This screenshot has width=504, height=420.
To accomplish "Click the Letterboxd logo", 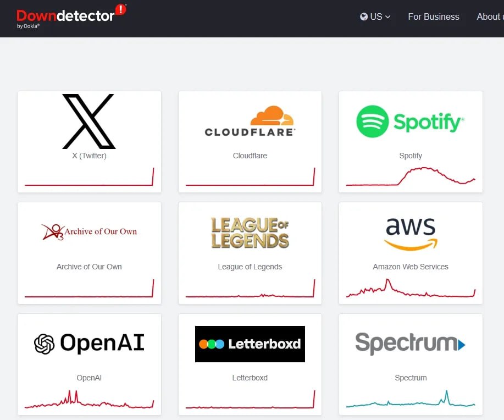I will pos(250,344).
